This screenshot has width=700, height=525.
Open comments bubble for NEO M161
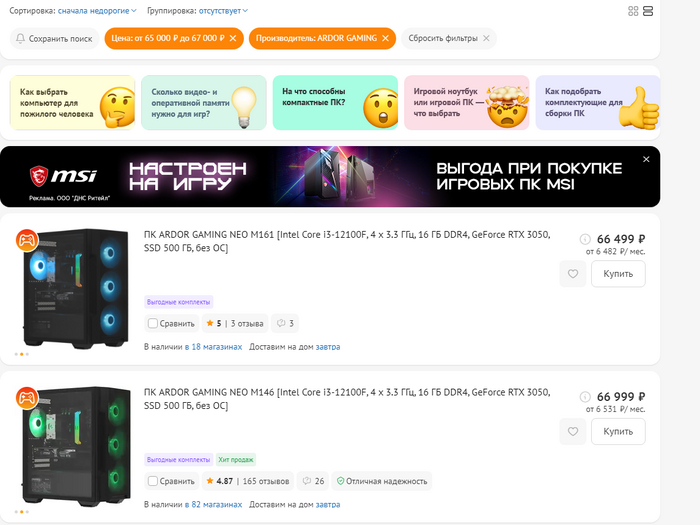[285, 323]
